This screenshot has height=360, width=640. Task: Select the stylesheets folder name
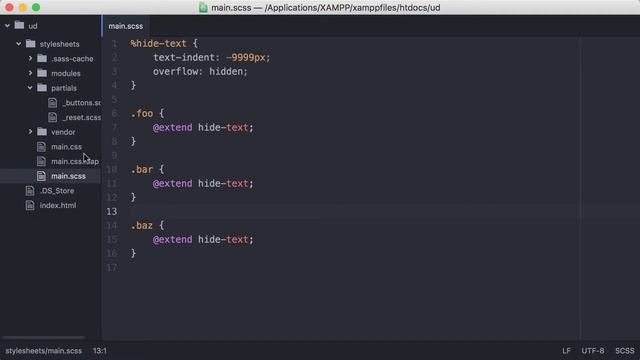[x=60, y=44]
